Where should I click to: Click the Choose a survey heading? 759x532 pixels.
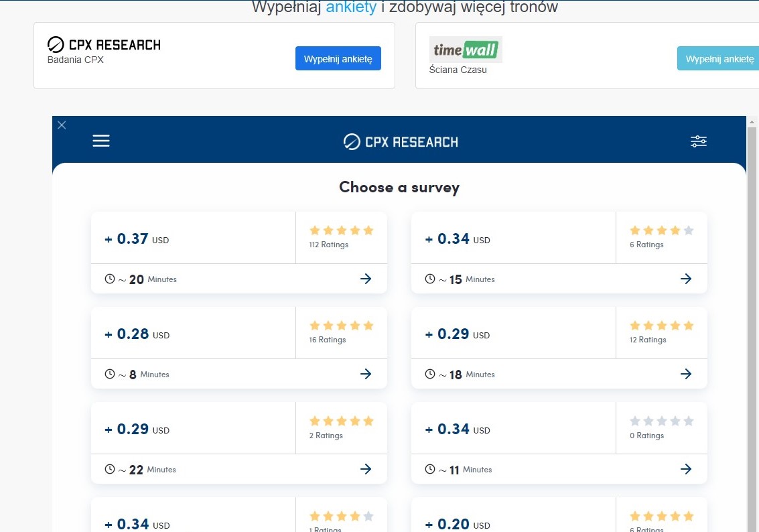[399, 188]
